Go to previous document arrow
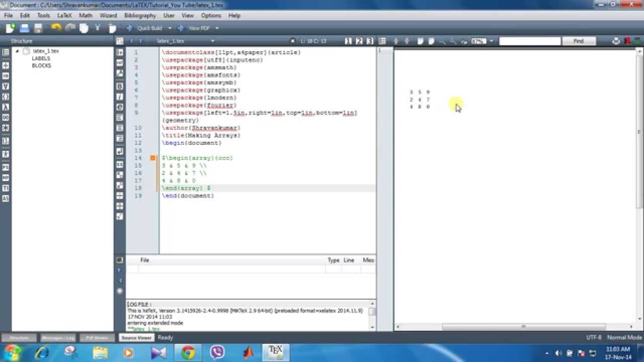Viewport: 644px width, 362px height. (x=132, y=41)
